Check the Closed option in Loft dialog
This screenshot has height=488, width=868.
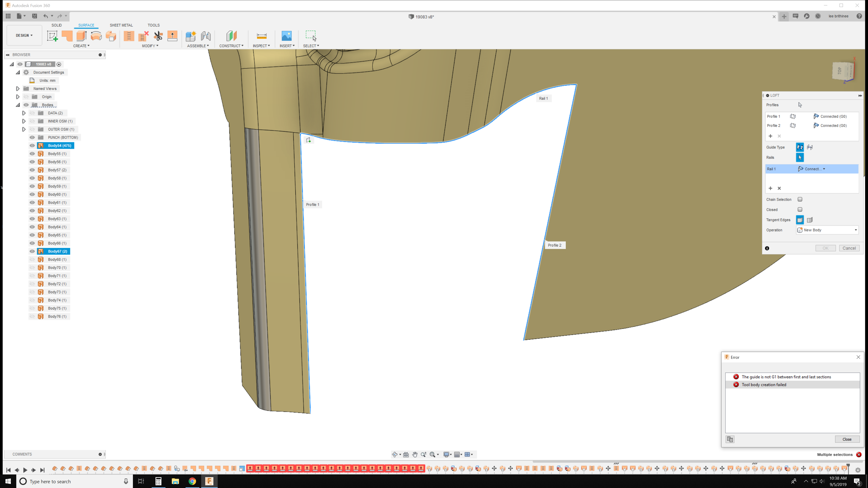point(800,209)
